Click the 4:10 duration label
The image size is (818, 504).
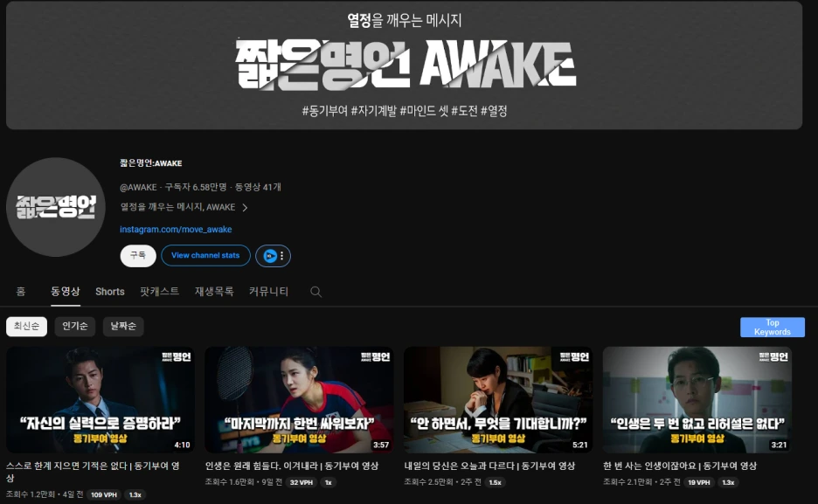pyautogui.click(x=182, y=445)
